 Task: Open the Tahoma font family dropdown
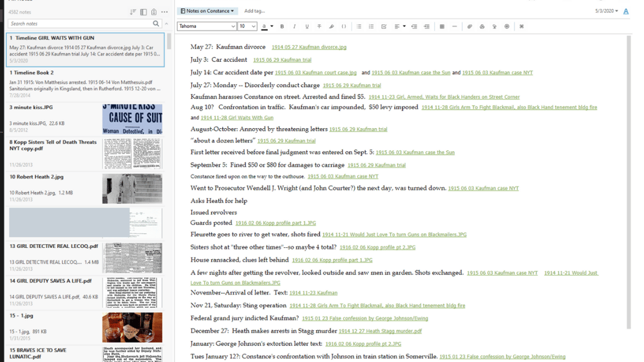(x=207, y=26)
